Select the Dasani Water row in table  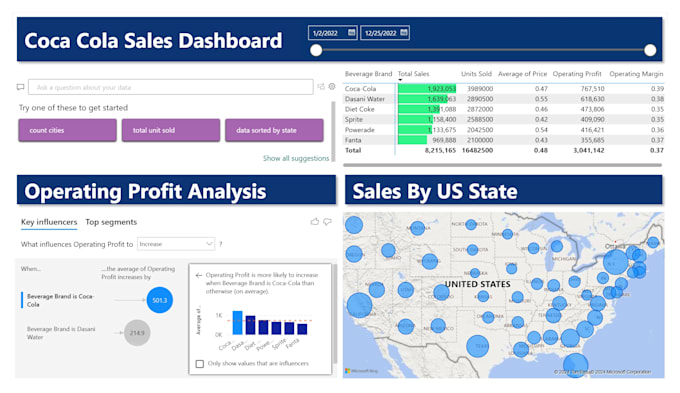tap(503, 99)
